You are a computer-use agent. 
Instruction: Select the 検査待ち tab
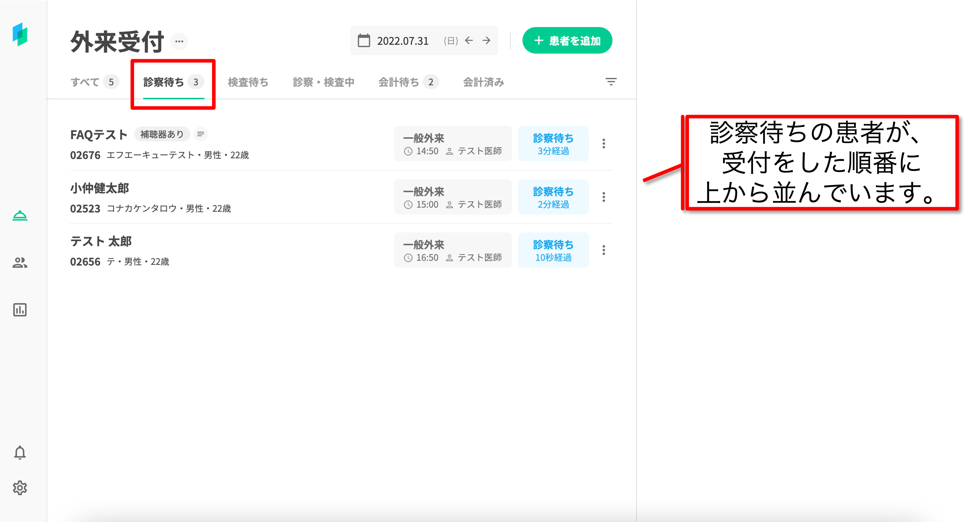[248, 82]
